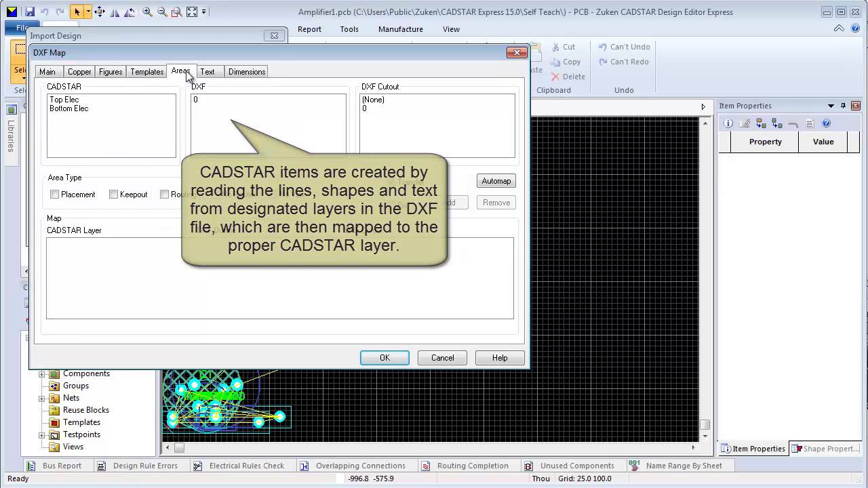868x488 pixels.
Task: Click the Zoom In magnifier icon
Action: [x=147, y=12]
